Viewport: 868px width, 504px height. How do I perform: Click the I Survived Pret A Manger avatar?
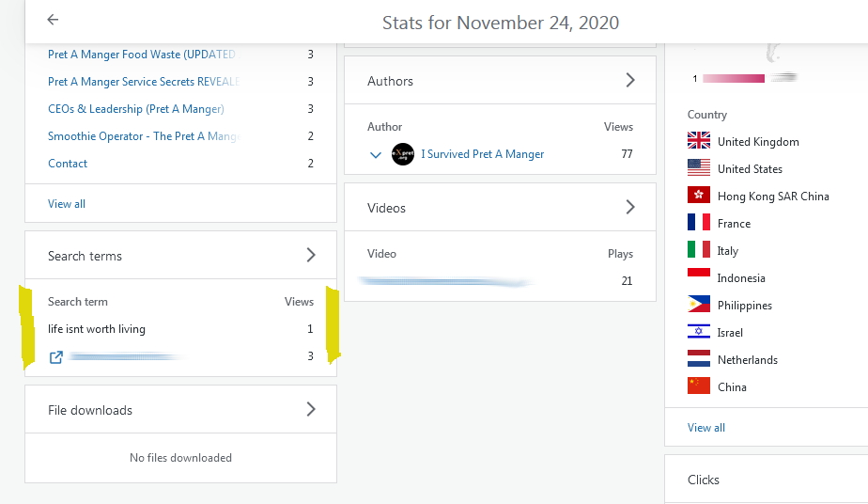403,154
